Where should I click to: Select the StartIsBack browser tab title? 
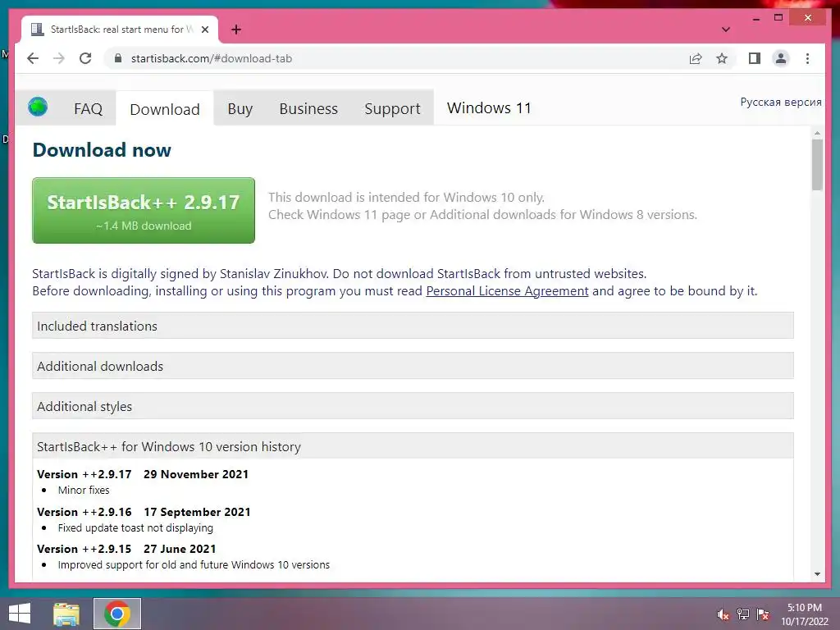122,30
